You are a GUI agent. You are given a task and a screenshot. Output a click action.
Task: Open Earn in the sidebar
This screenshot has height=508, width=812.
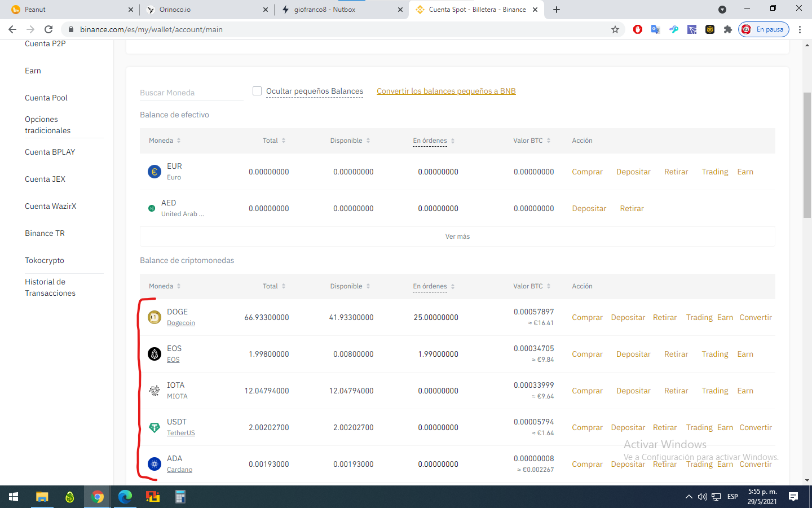[33, 71]
